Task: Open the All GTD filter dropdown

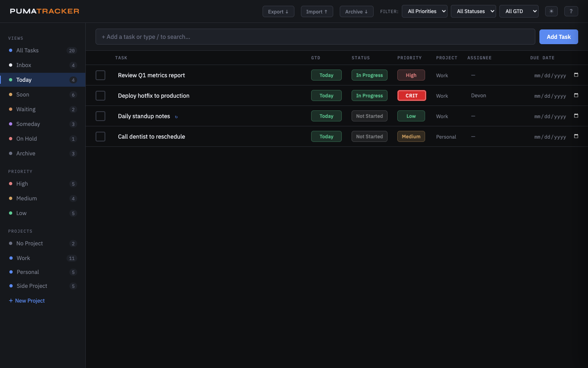Action: click(519, 11)
